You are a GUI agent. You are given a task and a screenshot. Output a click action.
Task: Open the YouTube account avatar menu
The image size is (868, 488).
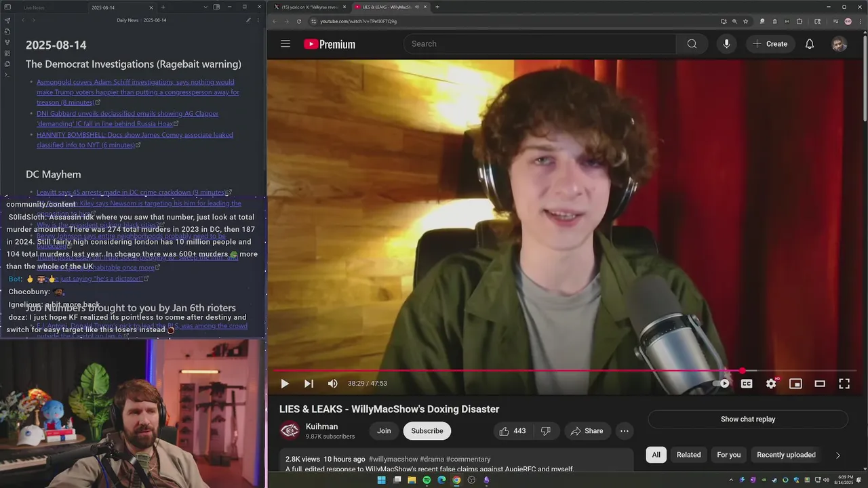[x=839, y=44]
